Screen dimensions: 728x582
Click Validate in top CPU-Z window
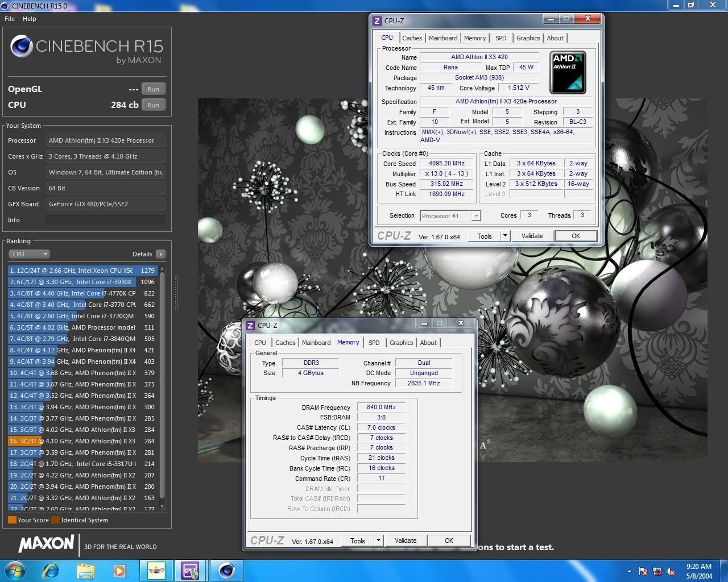532,236
